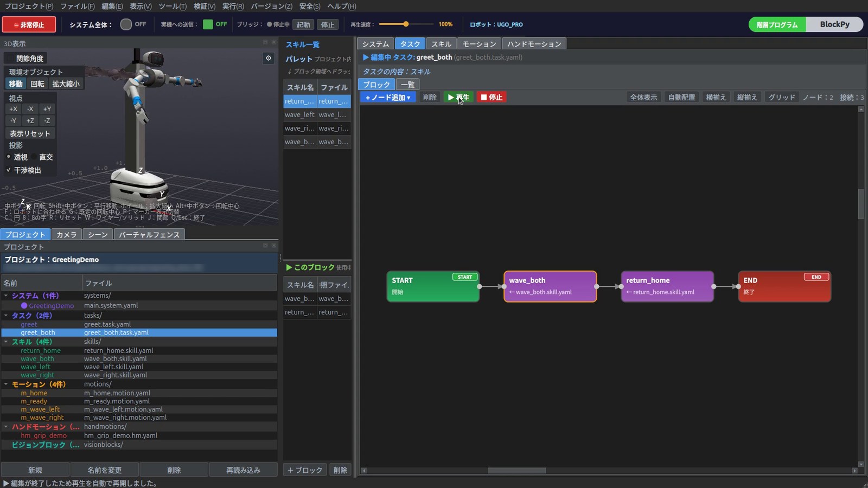Screen dimensions: 868x488
Task: Open the ファイル(F) menu
Action: pyautogui.click(x=77, y=6)
